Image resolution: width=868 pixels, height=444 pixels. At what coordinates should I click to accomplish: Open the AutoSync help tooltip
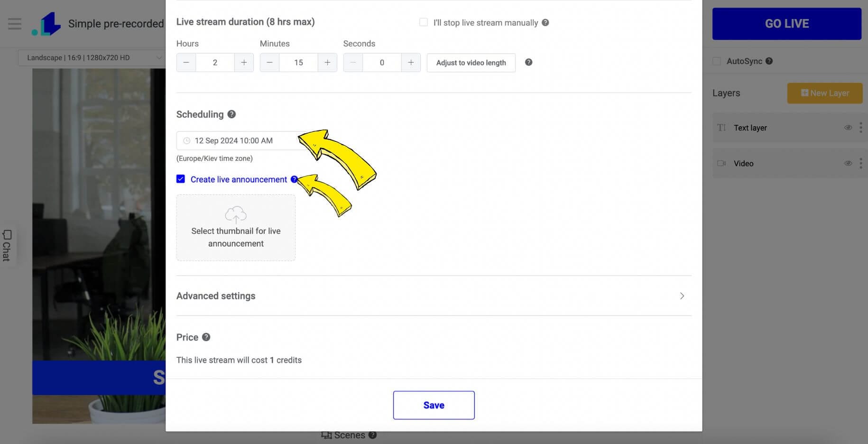pyautogui.click(x=769, y=61)
